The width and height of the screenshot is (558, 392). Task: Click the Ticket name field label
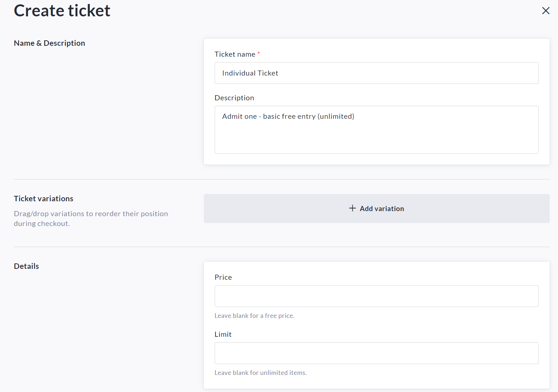point(235,54)
